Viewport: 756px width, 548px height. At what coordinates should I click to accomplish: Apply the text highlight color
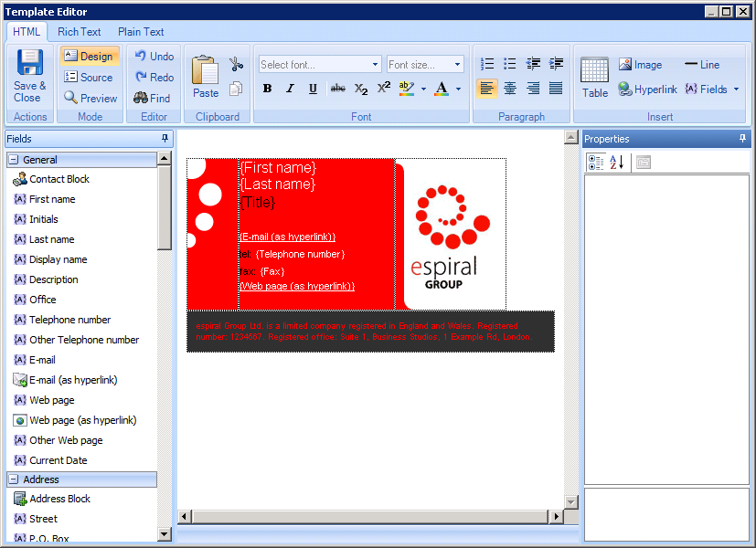click(x=407, y=89)
